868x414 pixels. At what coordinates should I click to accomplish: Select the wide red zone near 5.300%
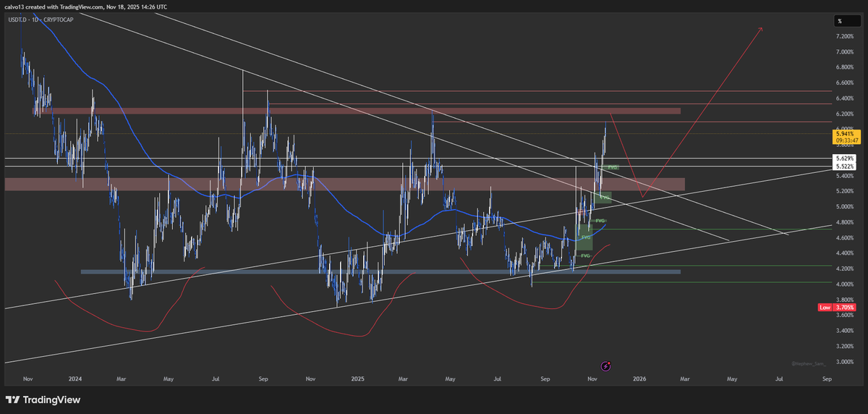pyautogui.click(x=344, y=185)
